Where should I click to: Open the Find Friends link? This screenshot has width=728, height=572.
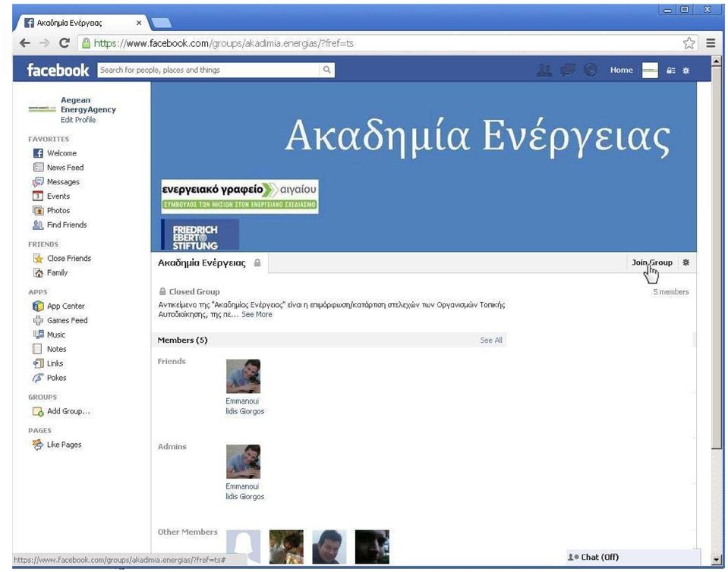(x=67, y=225)
